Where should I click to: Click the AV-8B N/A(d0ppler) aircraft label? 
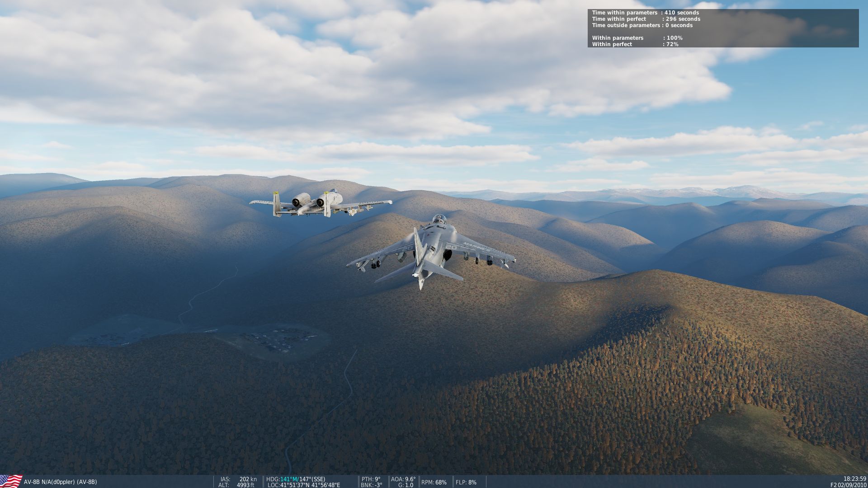coord(60,482)
